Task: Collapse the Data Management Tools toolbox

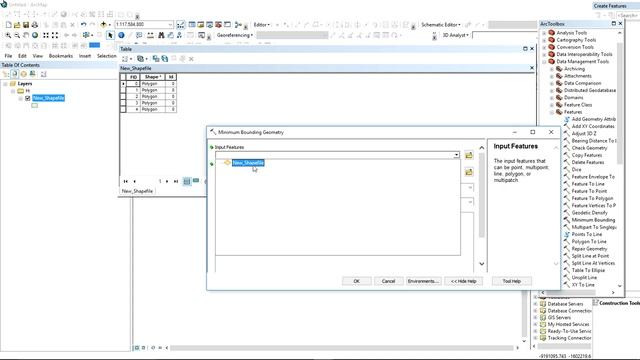Action: click(x=544, y=62)
